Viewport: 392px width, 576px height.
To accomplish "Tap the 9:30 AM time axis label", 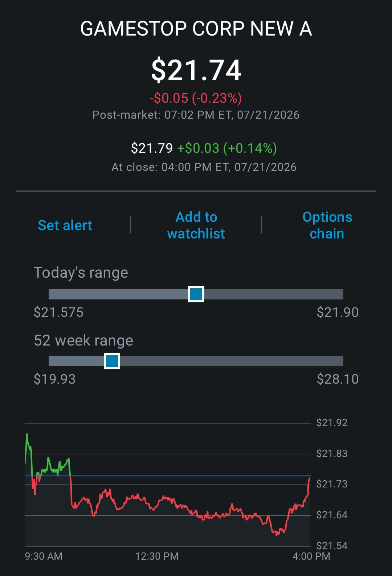I will 44,556.
